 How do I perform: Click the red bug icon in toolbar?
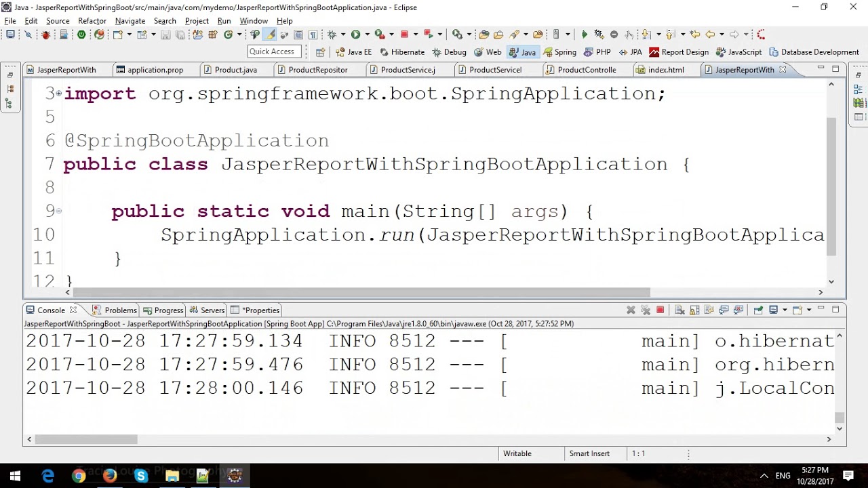[45, 34]
